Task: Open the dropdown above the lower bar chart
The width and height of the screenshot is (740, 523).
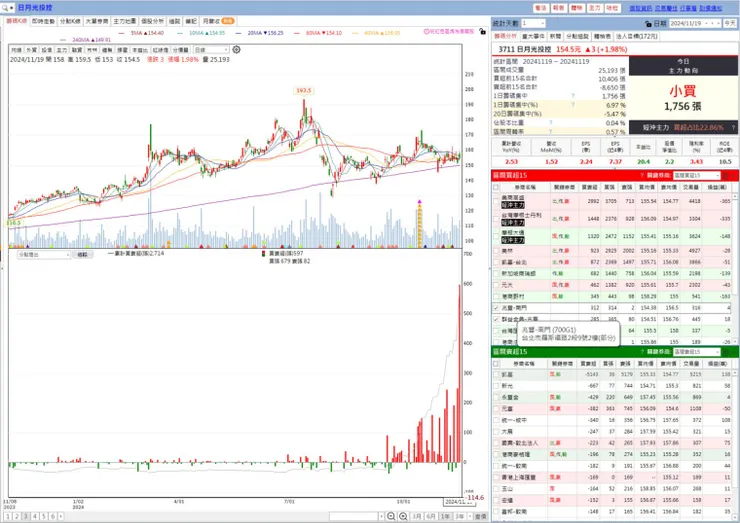Action: point(43,255)
